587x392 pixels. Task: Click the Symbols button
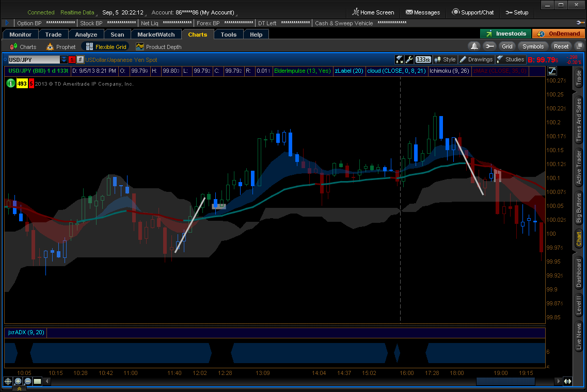tap(533, 46)
